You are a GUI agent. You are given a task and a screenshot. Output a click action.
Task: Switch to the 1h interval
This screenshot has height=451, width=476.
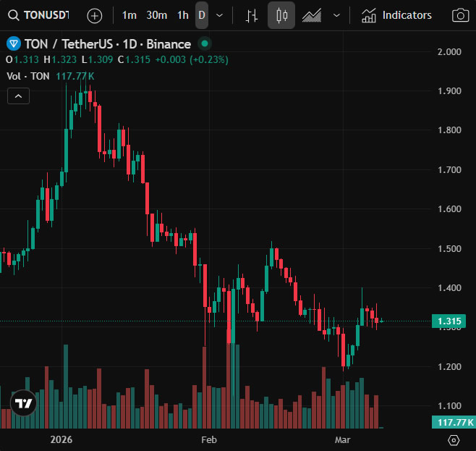point(183,15)
